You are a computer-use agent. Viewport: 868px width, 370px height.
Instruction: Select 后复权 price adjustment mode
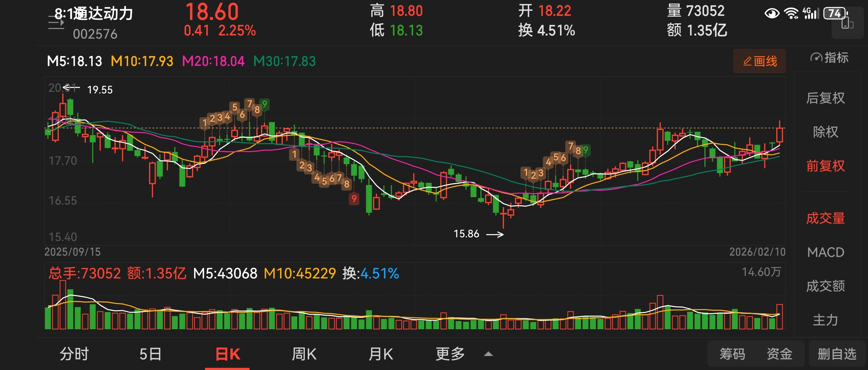click(825, 98)
